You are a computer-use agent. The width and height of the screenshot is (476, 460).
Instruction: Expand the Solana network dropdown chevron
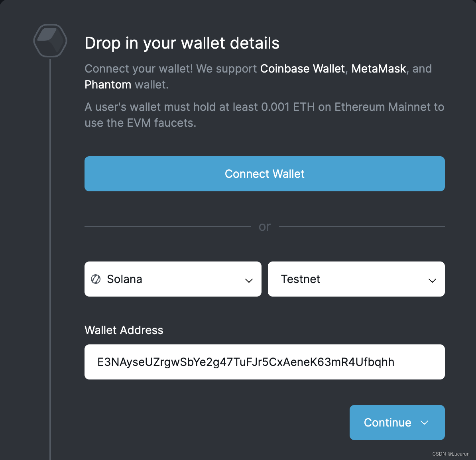click(x=249, y=280)
